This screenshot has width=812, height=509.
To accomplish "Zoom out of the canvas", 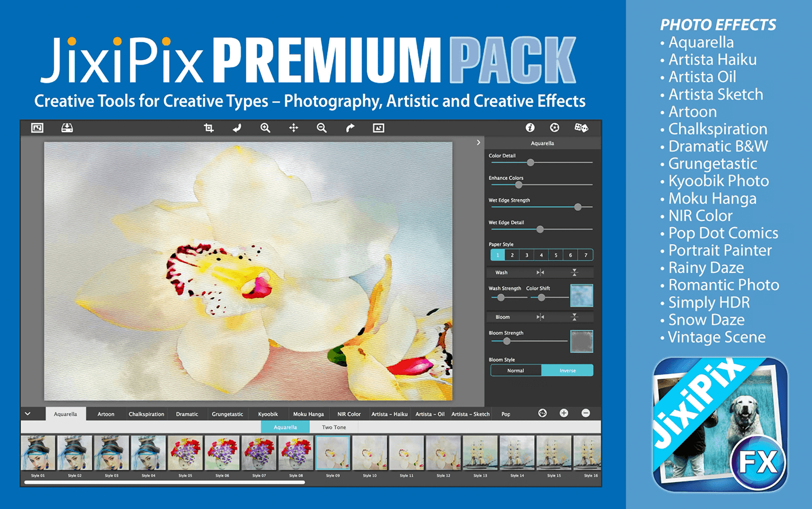I will pyautogui.click(x=322, y=128).
